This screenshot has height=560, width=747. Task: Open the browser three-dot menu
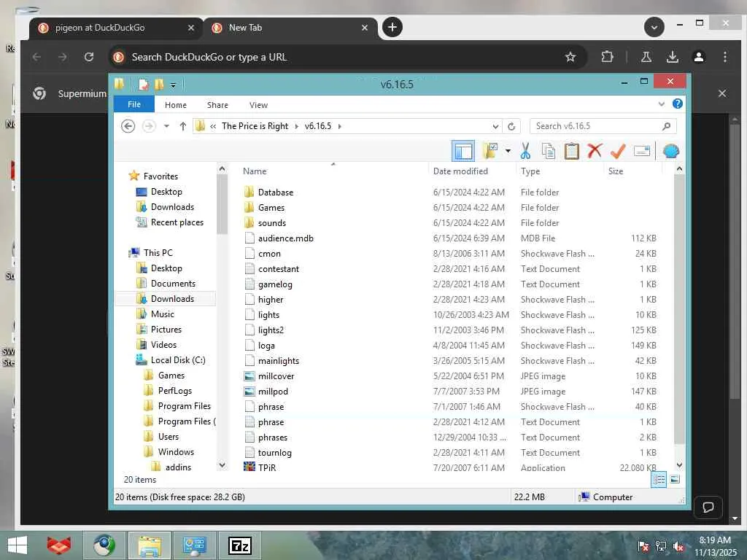click(724, 57)
